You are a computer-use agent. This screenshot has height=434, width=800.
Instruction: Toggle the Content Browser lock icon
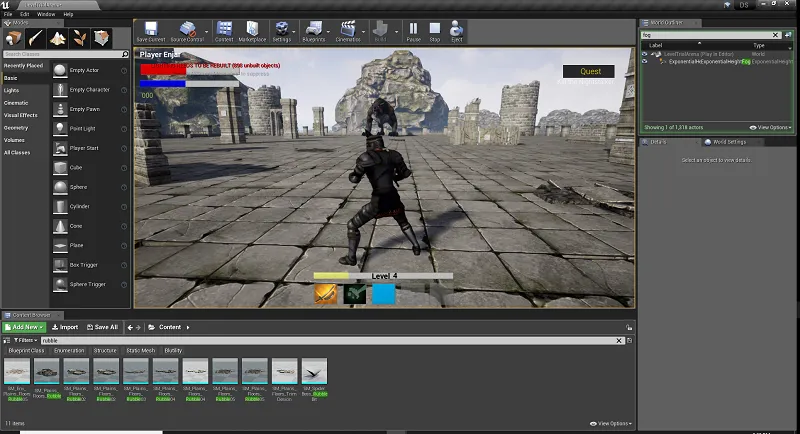point(629,327)
